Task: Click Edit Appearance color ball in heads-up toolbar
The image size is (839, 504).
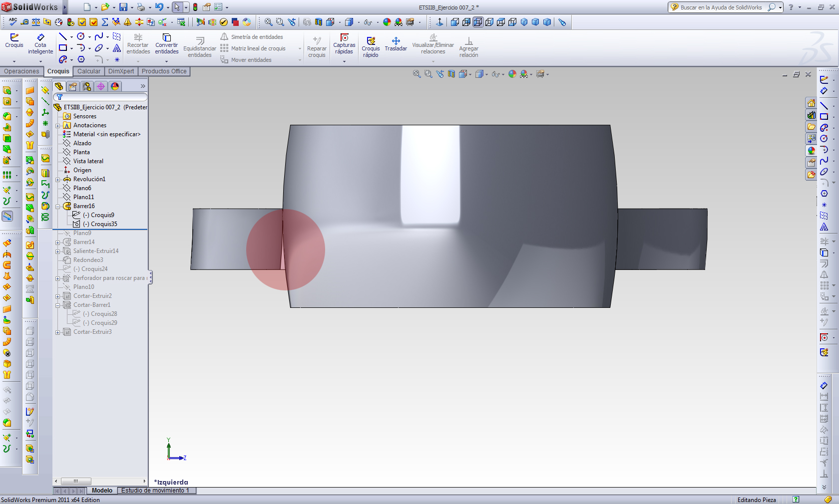Action: (512, 74)
